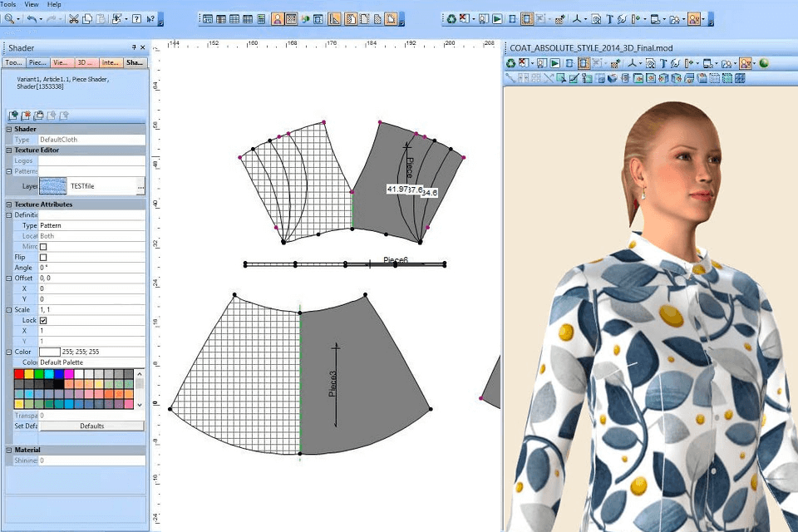Click the copy icon in top toolbar
The image size is (798, 532).
[87, 19]
